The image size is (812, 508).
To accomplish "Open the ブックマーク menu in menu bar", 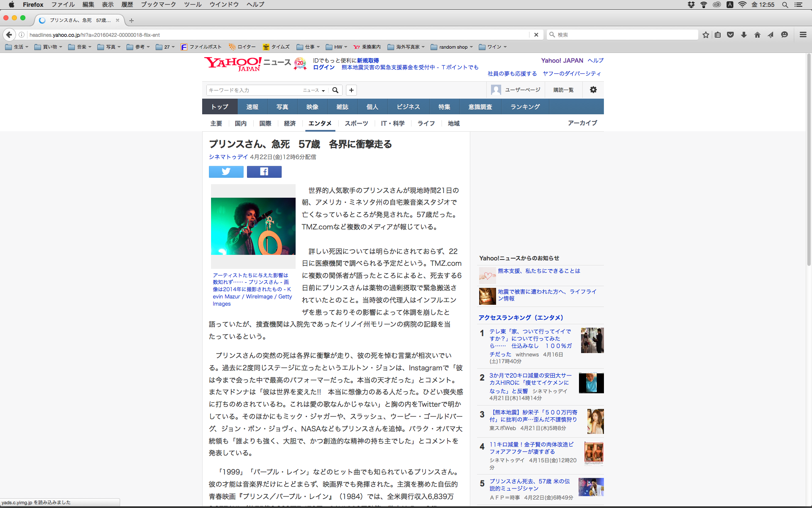I will (158, 5).
